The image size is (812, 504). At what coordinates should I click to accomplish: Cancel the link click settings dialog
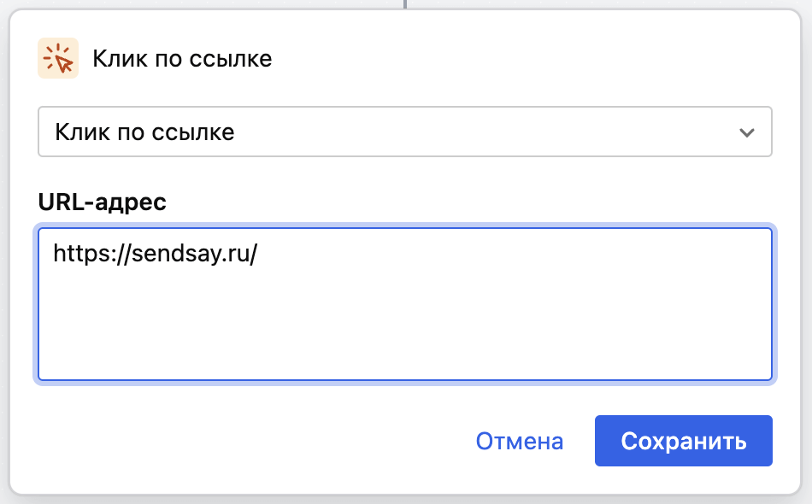click(519, 441)
